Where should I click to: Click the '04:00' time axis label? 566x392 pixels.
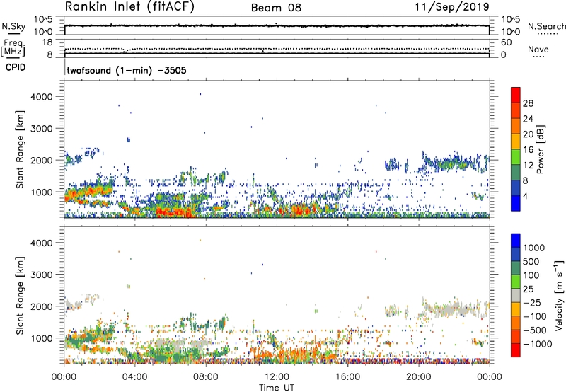(134, 377)
